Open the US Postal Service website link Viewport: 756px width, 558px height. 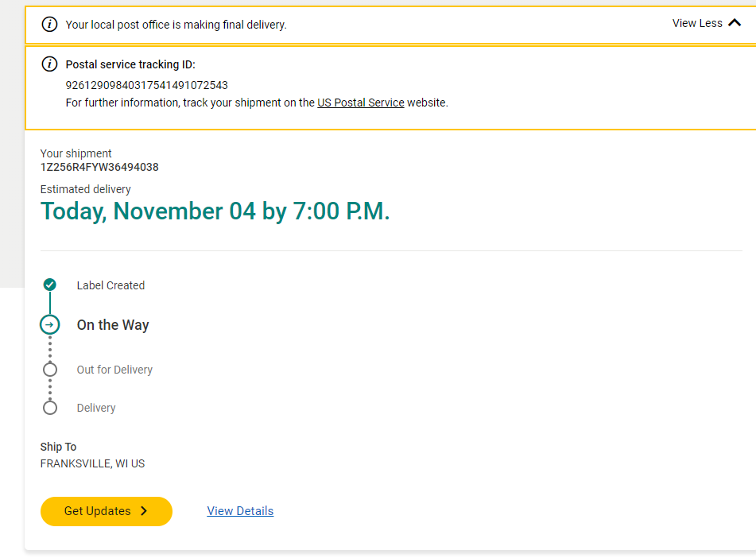(361, 103)
